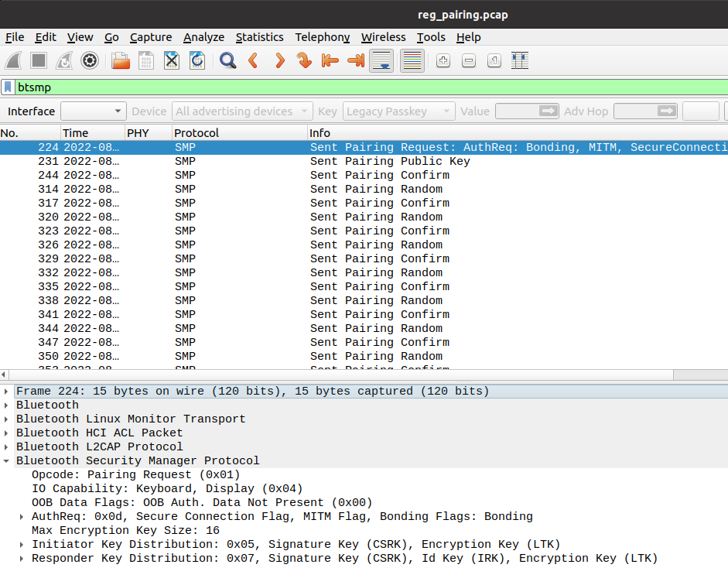Open the Wireless menu

click(383, 37)
